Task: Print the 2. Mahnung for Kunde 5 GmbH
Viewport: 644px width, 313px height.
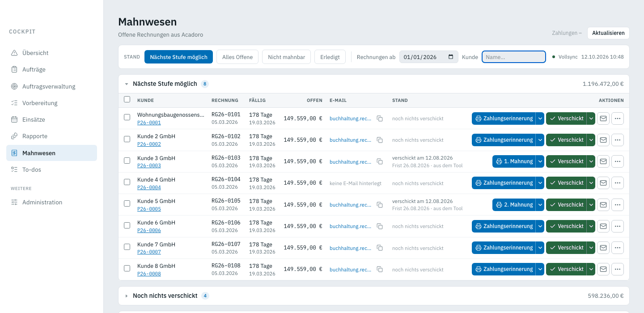Action: tap(514, 205)
